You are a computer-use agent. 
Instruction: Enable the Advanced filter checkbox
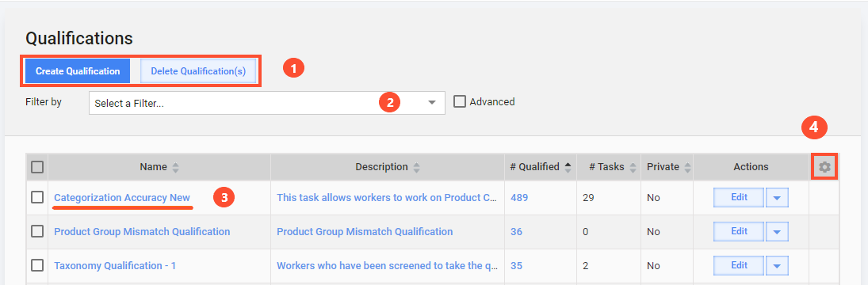460,101
